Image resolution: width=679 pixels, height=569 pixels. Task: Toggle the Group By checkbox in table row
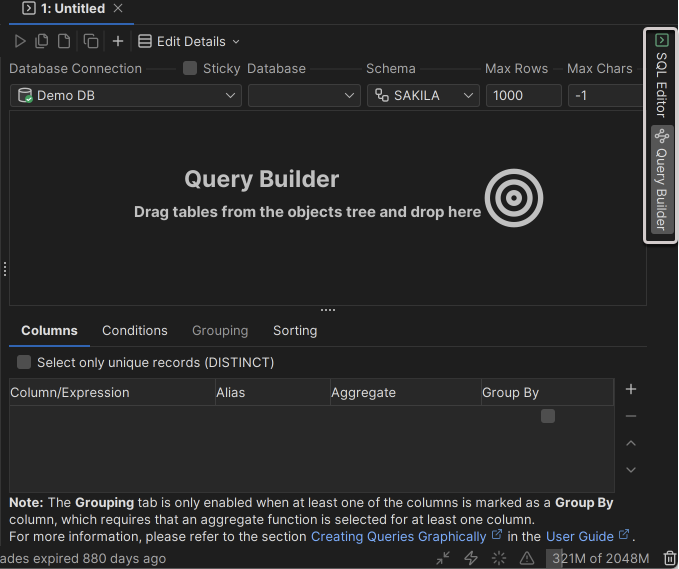click(547, 416)
